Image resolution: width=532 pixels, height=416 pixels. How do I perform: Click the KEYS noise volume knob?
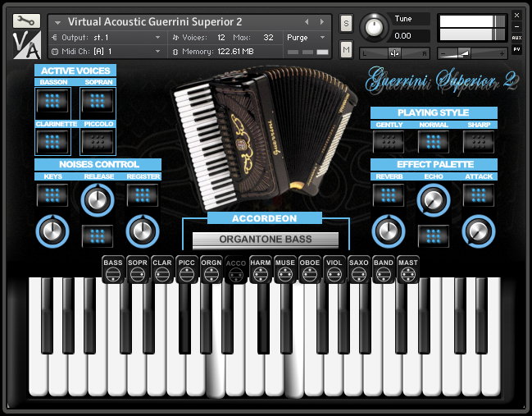(52, 231)
